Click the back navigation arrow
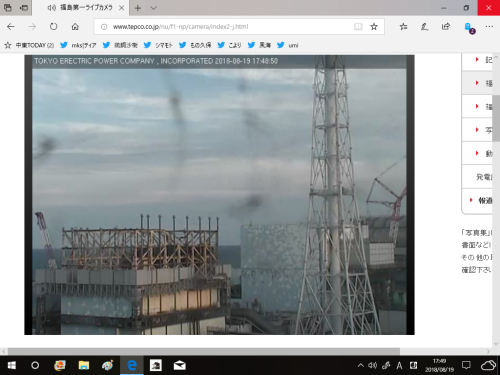Viewport: 500px width, 375px height. [11, 27]
